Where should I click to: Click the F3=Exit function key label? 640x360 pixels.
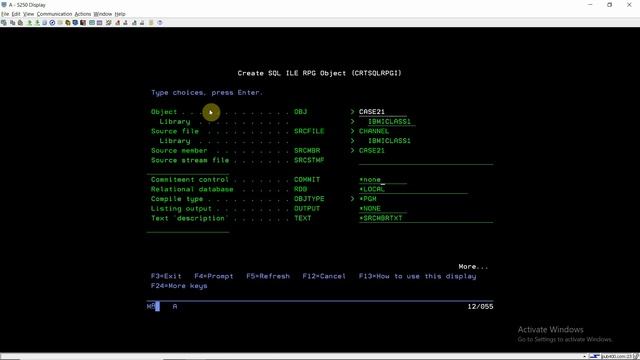coord(166,276)
